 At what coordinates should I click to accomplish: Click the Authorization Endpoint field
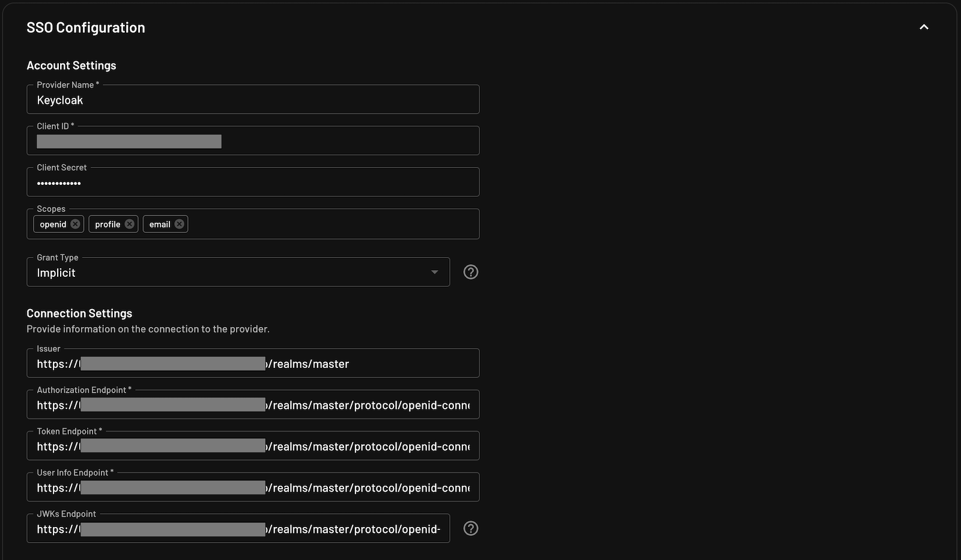click(x=252, y=405)
